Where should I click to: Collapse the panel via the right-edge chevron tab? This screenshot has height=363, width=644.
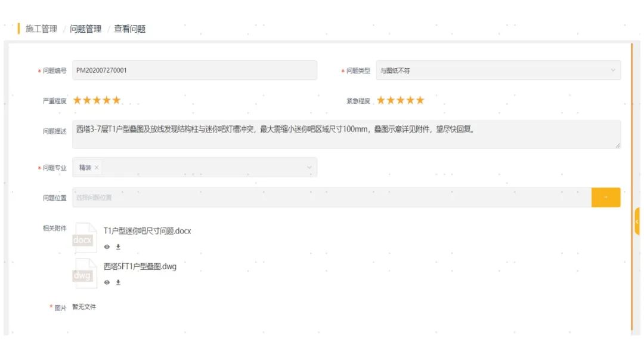637,221
